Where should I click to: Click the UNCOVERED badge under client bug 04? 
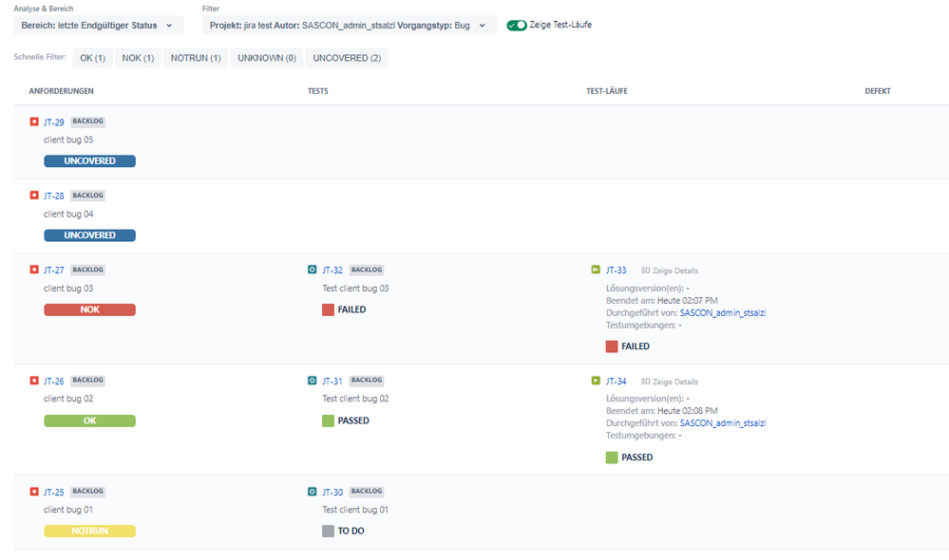pos(89,235)
